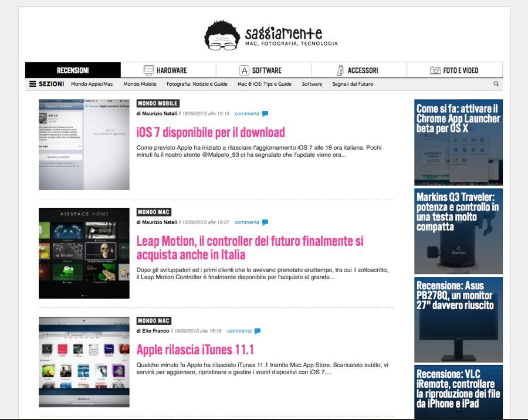Click author Maurizio Natali on iOS 7 article
Viewport: 528px width, 420px height.
pyautogui.click(x=159, y=113)
